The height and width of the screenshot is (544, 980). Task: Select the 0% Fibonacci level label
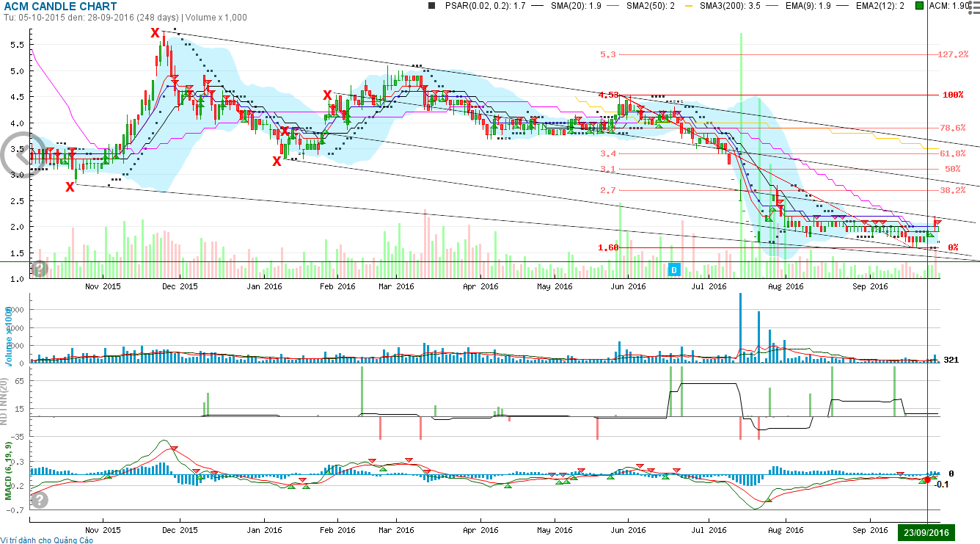pyautogui.click(x=953, y=248)
